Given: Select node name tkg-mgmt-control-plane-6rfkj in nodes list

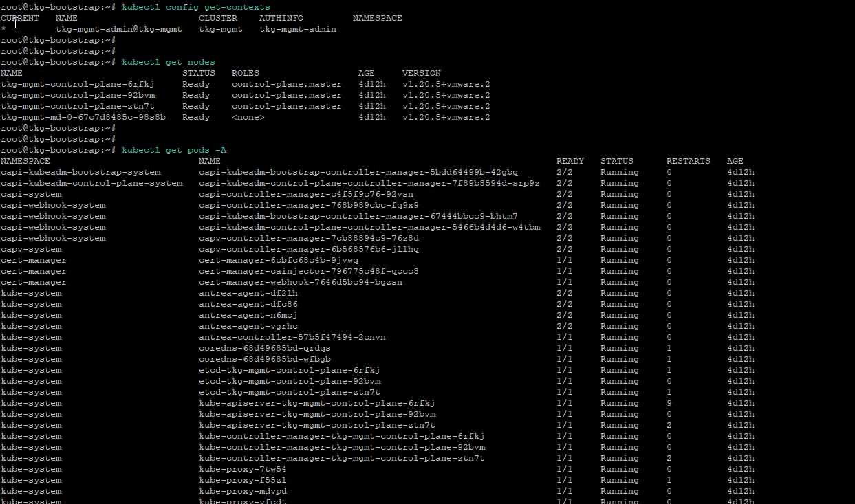Looking at the screenshot, I should 78,84.
